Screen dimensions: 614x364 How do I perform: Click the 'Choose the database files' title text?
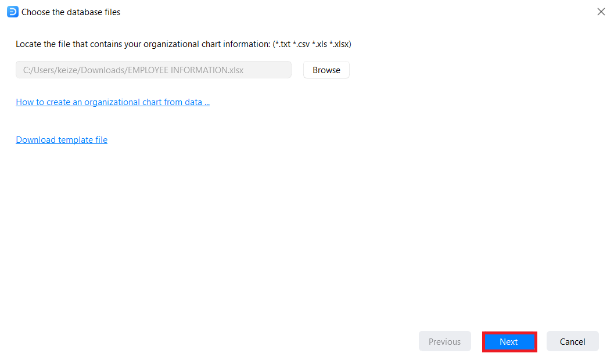coord(71,12)
